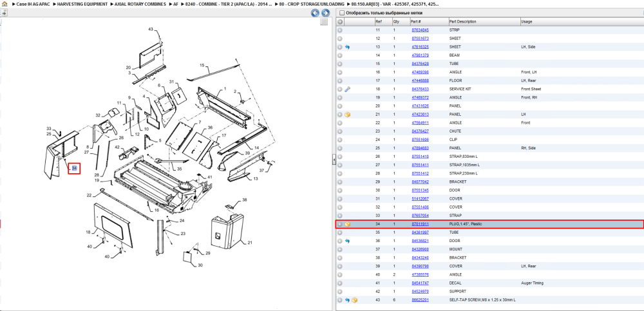Add ref 29 BRACKET with plus icon

[340, 182]
